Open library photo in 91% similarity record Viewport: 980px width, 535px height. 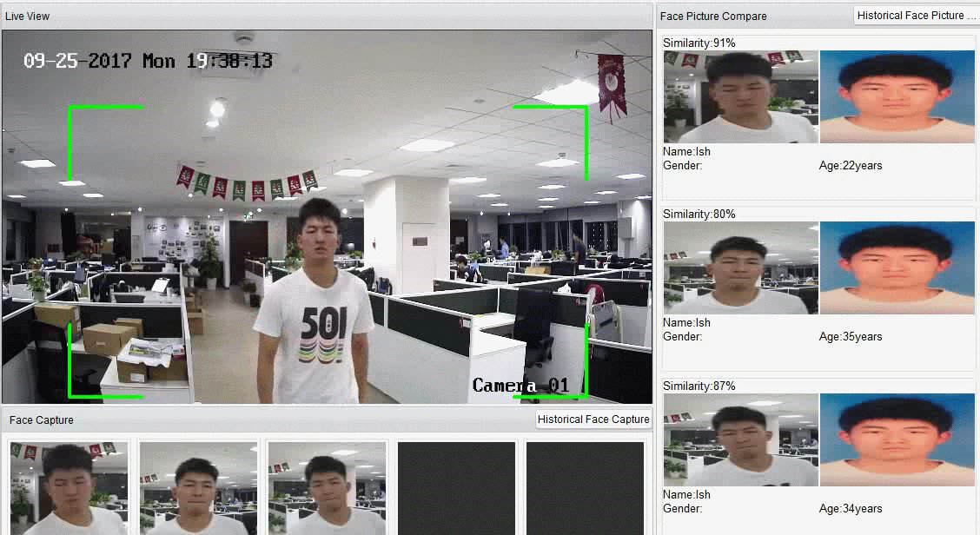coord(897,97)
